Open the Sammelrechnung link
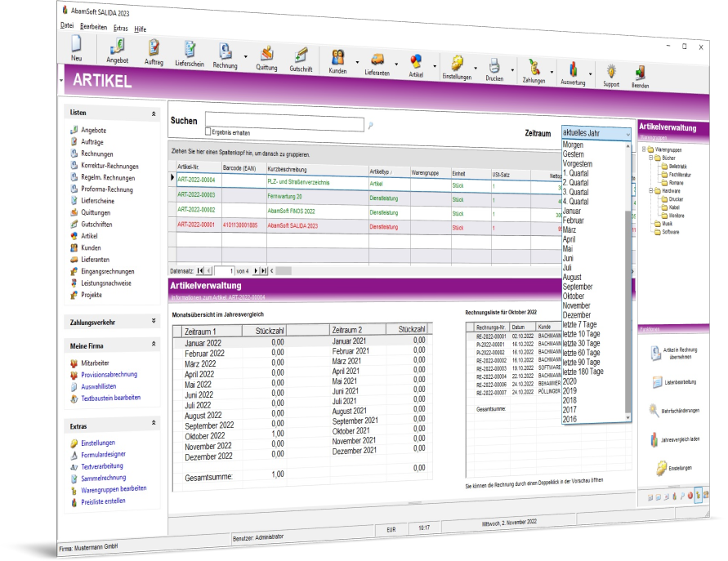This screenshot has width=728, height=561. click(104, 478)
